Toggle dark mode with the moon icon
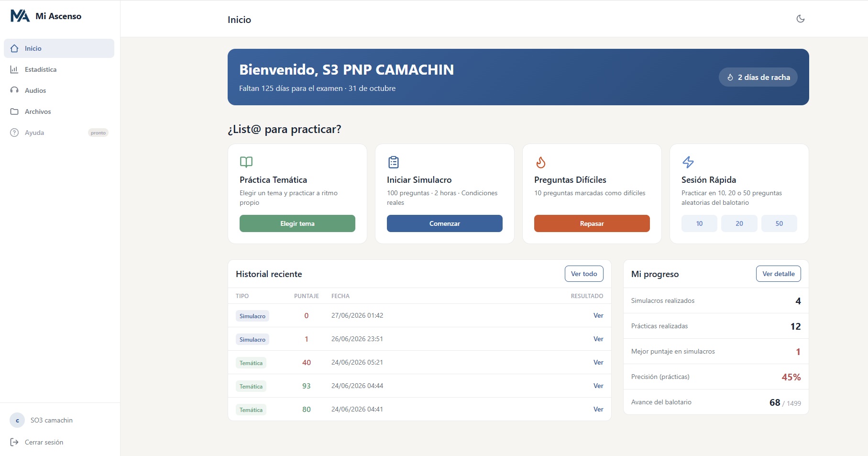This screenshot has height=456, width=868. (801, 19)
